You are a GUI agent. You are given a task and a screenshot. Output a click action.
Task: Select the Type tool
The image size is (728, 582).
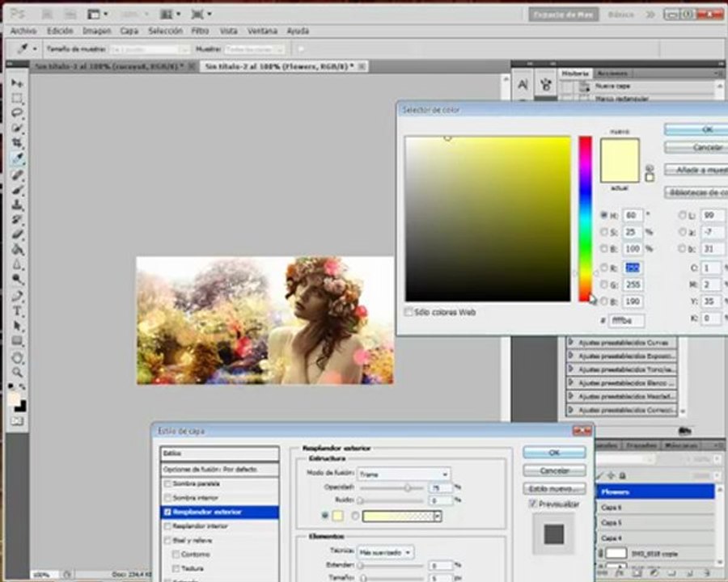17,311
